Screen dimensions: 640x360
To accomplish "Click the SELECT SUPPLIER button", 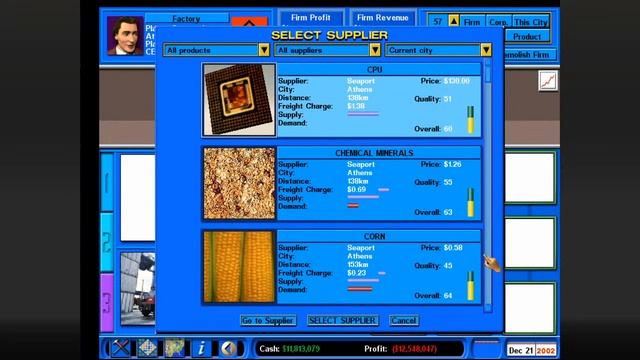I will pos(342,320).
